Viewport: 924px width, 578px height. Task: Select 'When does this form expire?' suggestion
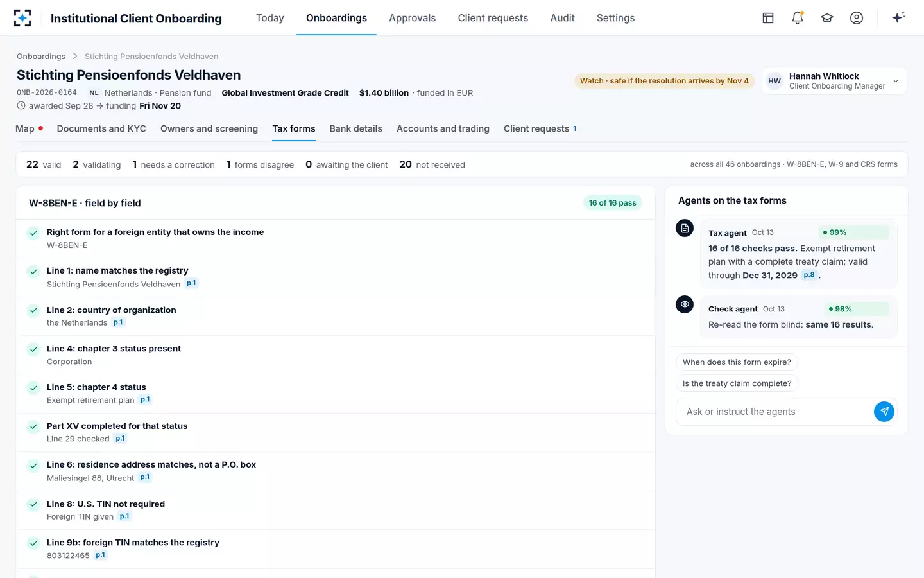point(737,362)
